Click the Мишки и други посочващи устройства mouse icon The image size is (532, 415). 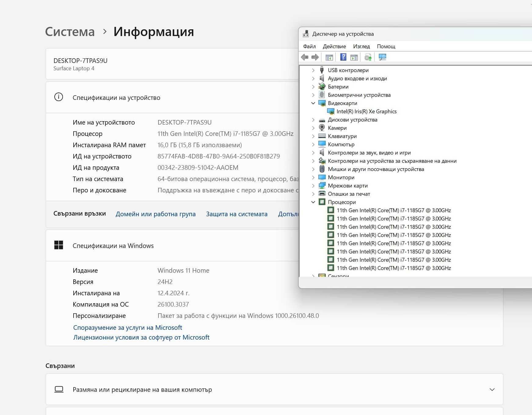pos(322,169)
